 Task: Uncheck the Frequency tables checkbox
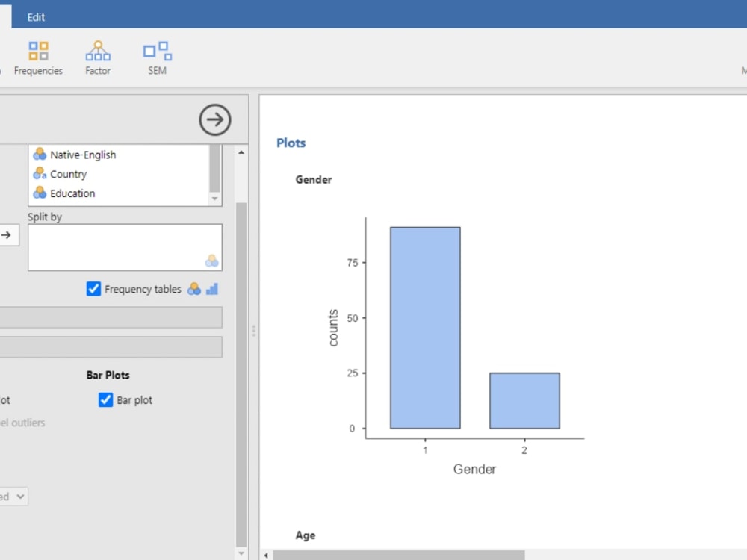(93, 288)
